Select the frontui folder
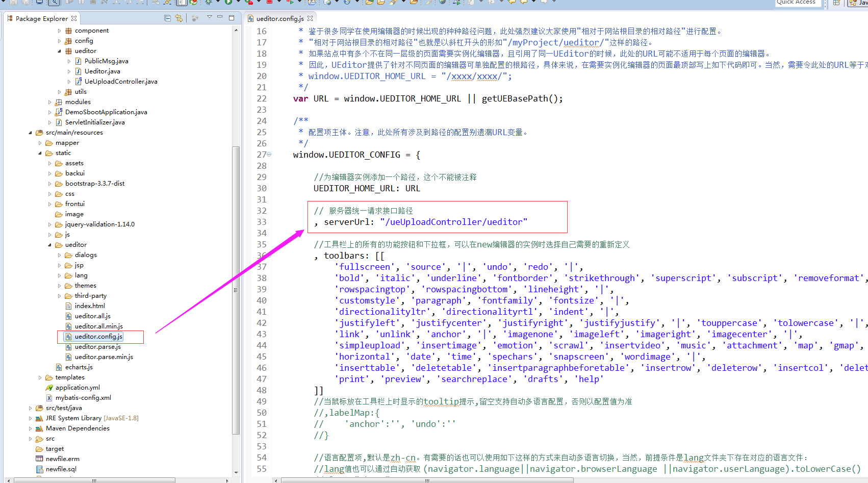 [x=74, y=204]
